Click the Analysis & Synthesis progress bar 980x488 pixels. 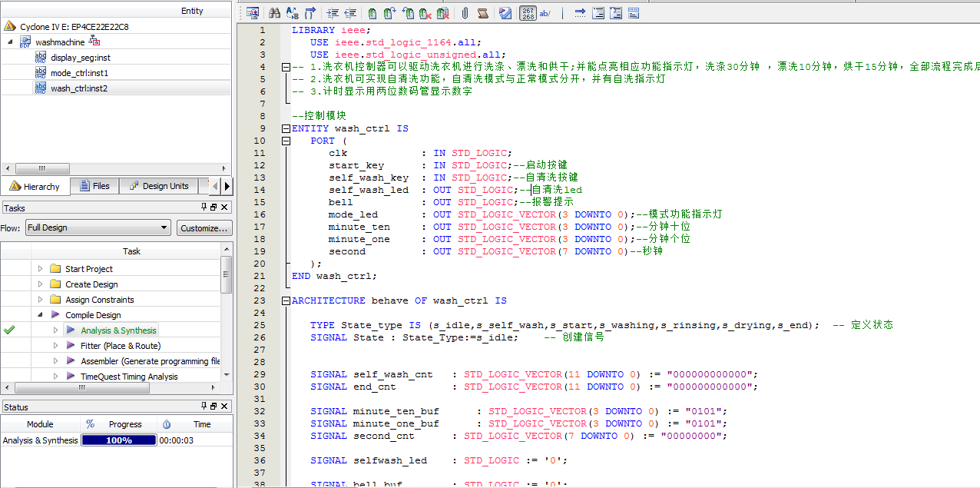118,440
